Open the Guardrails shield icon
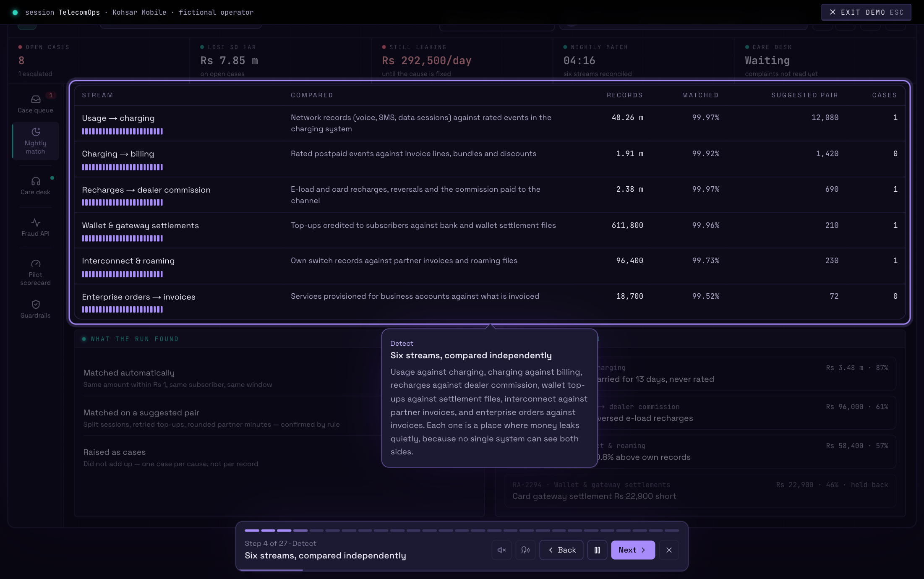The image size is (924, 579). [x=36, y=304]
